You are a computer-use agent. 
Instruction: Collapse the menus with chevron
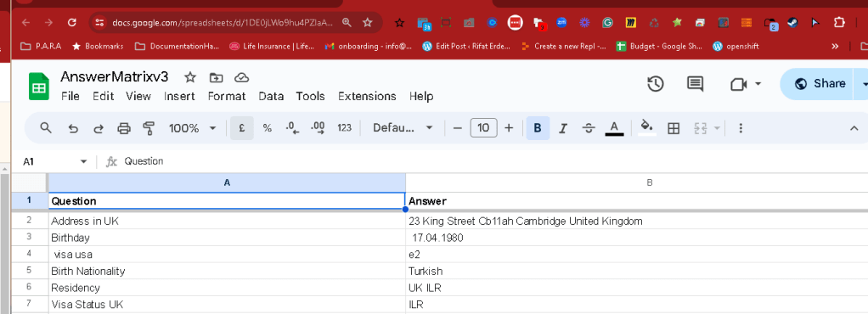click(x=854, y=128)
